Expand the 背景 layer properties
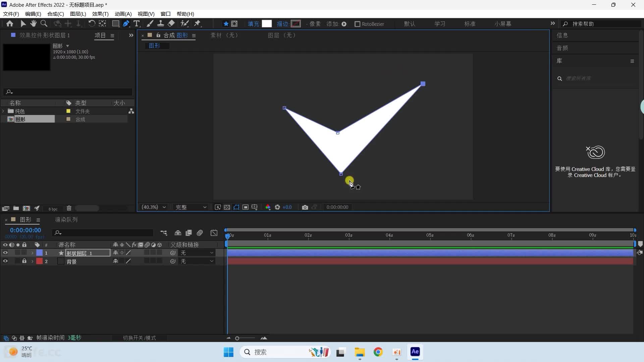The width and height of the screenshot is (644, 362). click(x=32, y=261)
